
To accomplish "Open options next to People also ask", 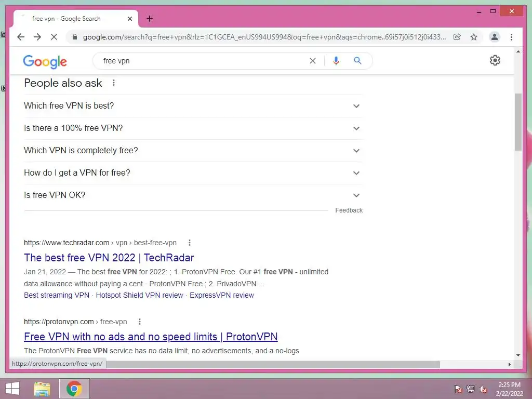I will (x=114, y=83).
